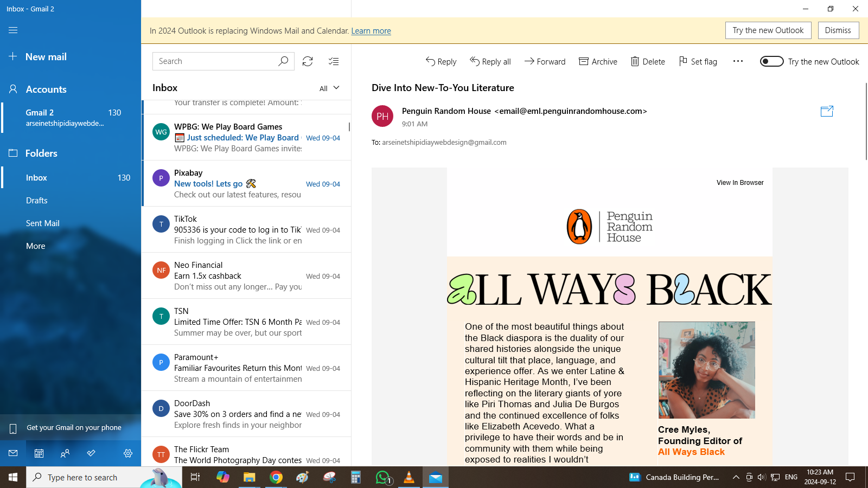Expand the All filter dropdown
This screenshot has height=488, width=868.
(x=329, y=88)
